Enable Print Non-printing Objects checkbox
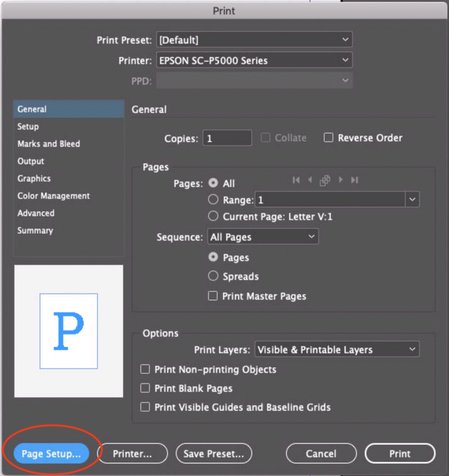Image resolution: width=449 pixels, height=476 pixels. pyautogui.click(x=145, y=369)
